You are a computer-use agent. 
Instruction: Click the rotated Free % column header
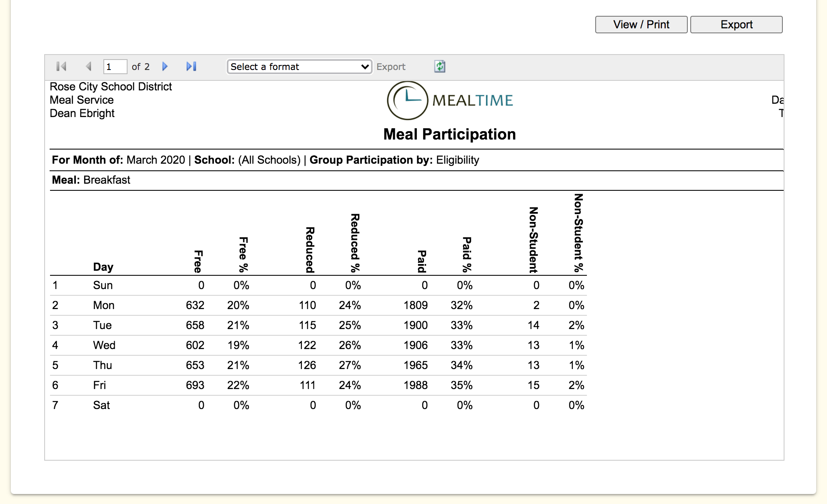click(x=243, y=254)
